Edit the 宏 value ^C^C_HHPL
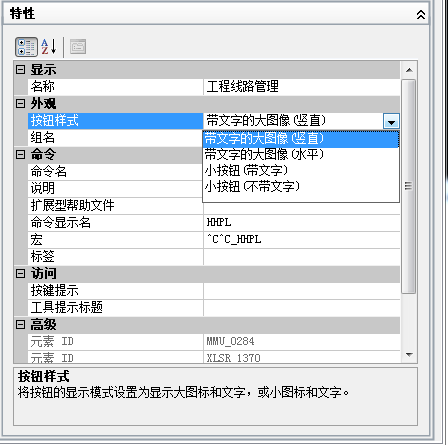 pyautogui.click(x=302, y=240)
